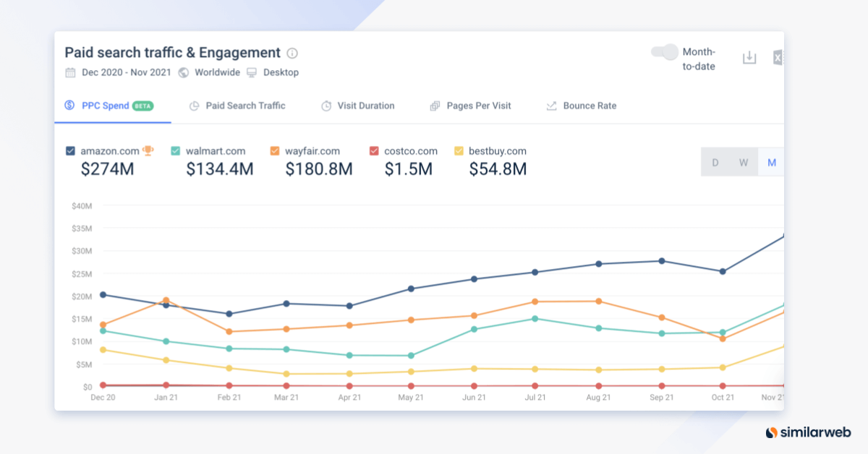The width and height of the screenshot is (868, 454).
Task: Click the info icon beside the title
Action: 292,53
